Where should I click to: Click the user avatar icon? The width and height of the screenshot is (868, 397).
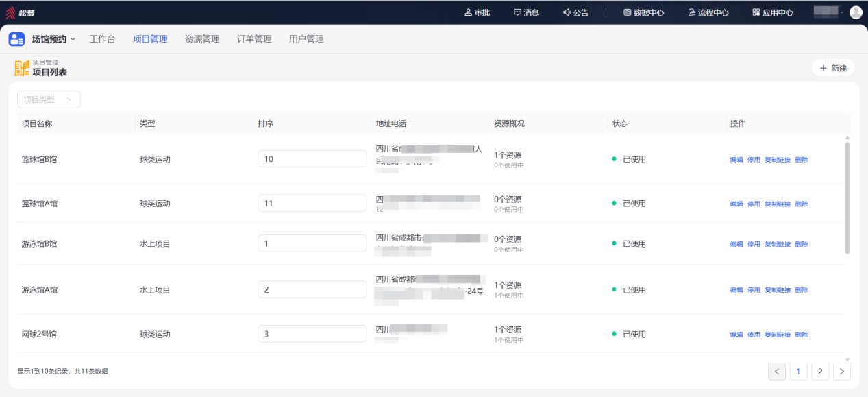(856, 12)
